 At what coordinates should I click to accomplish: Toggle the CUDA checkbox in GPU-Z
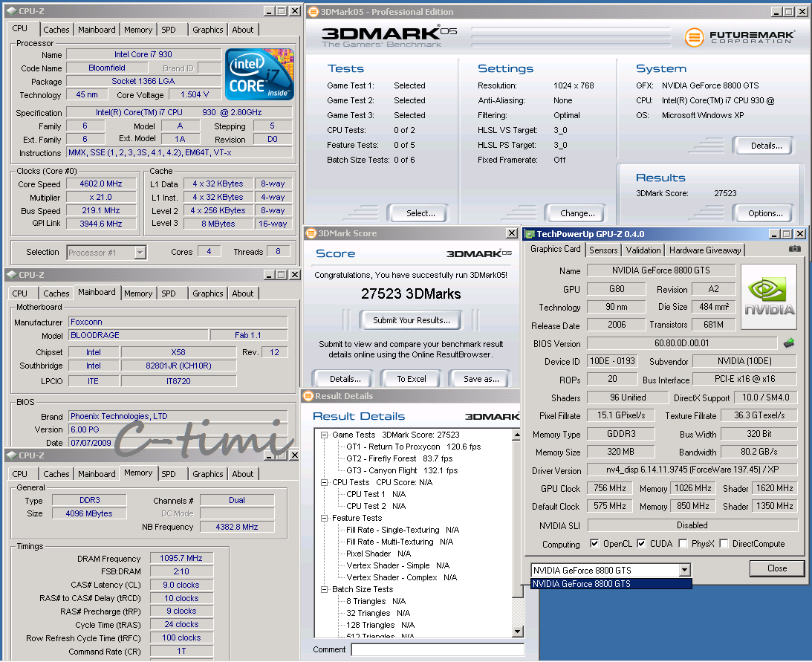[641, 543]
